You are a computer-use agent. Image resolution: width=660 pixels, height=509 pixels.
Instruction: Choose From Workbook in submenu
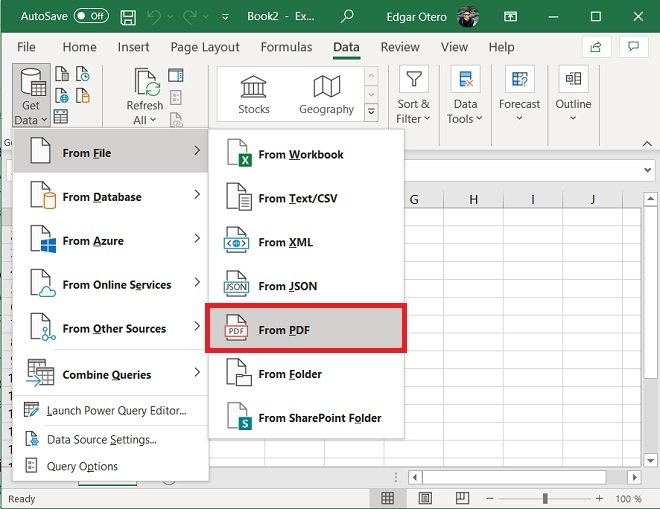point(306,155)
